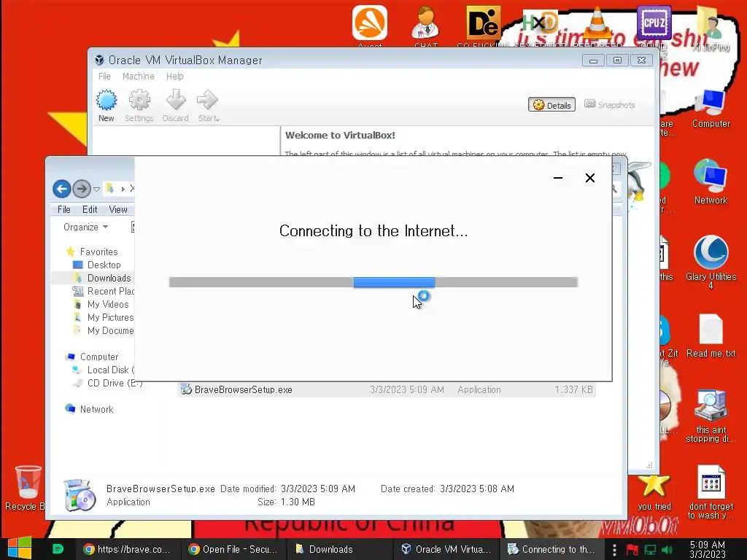Select My Videos in navigation pane

pos(108,304)
